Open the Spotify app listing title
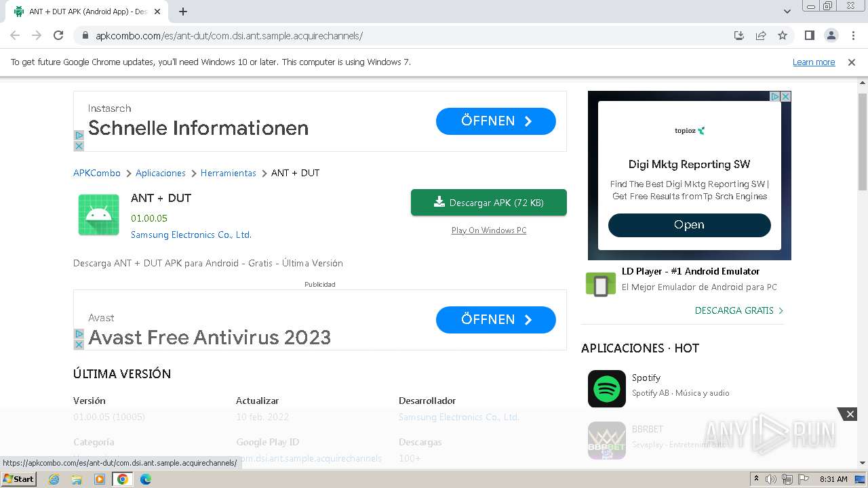This screenshot has height=488, width=868. click(646, 378)
